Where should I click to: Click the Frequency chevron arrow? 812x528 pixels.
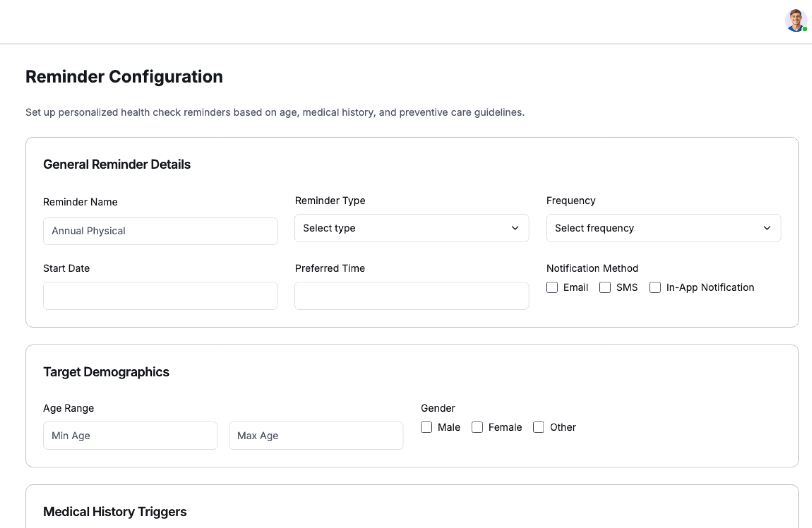(767, 228)
